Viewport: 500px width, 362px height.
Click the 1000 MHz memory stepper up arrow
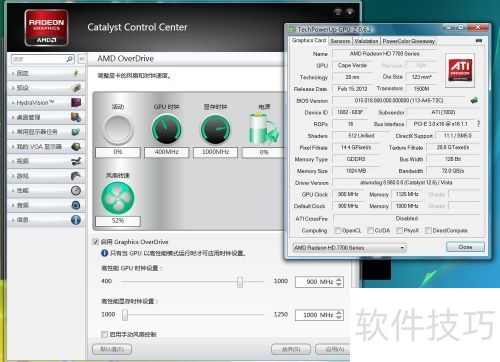pos(339,312)
